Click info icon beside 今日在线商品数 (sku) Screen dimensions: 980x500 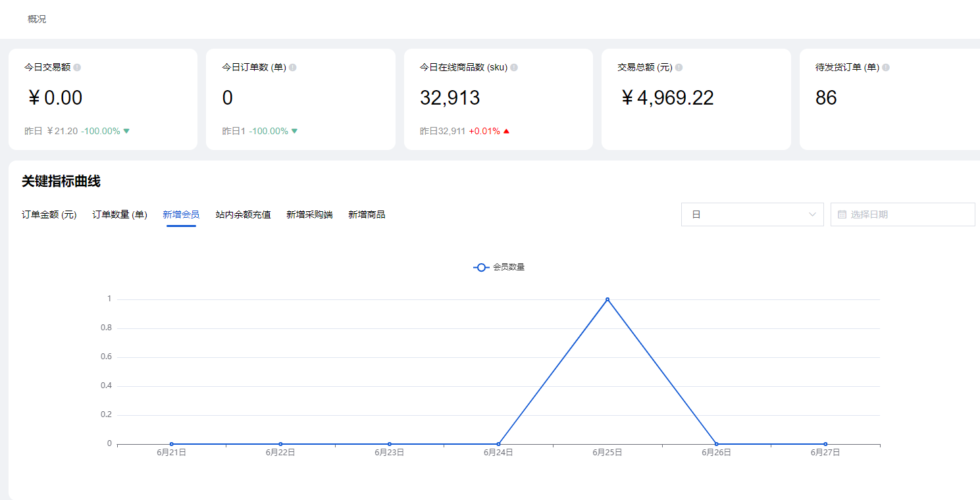point(514,68)
